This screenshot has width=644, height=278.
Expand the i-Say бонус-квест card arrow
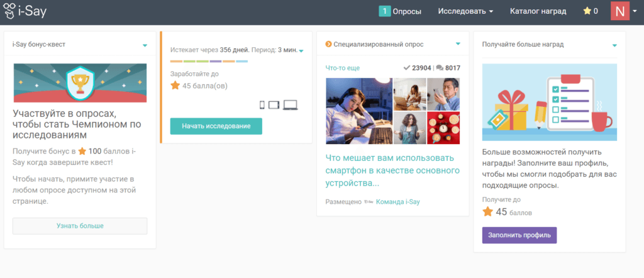145,45
